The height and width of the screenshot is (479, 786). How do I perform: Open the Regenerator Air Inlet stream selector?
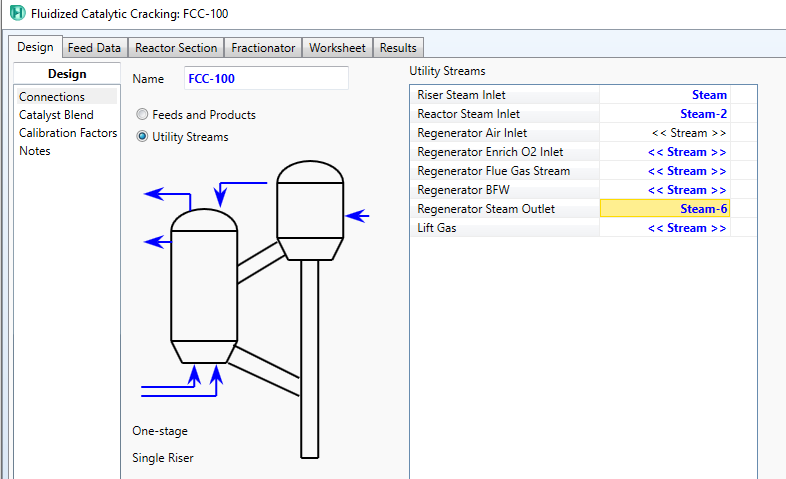664,133
